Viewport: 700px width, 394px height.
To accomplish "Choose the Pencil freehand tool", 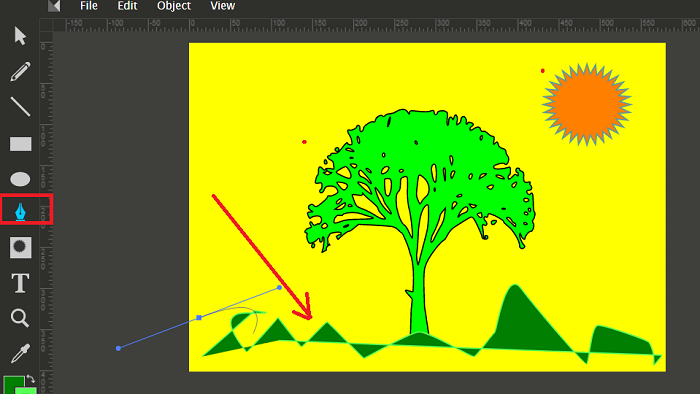I will point(20,71).
